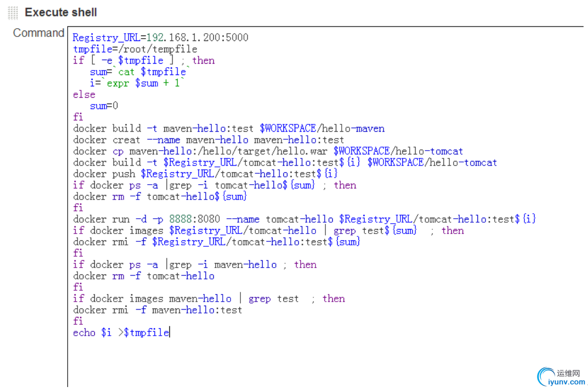This screenshot has width=588, height=390.
Task: Click the line i=`expr $sum + 1`
Action: 137,83
